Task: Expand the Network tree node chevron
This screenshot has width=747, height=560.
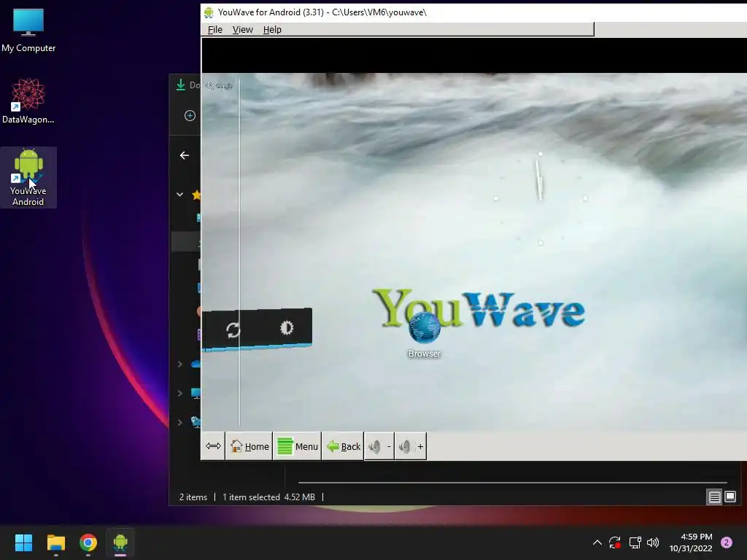Action: tap(179, 422)
